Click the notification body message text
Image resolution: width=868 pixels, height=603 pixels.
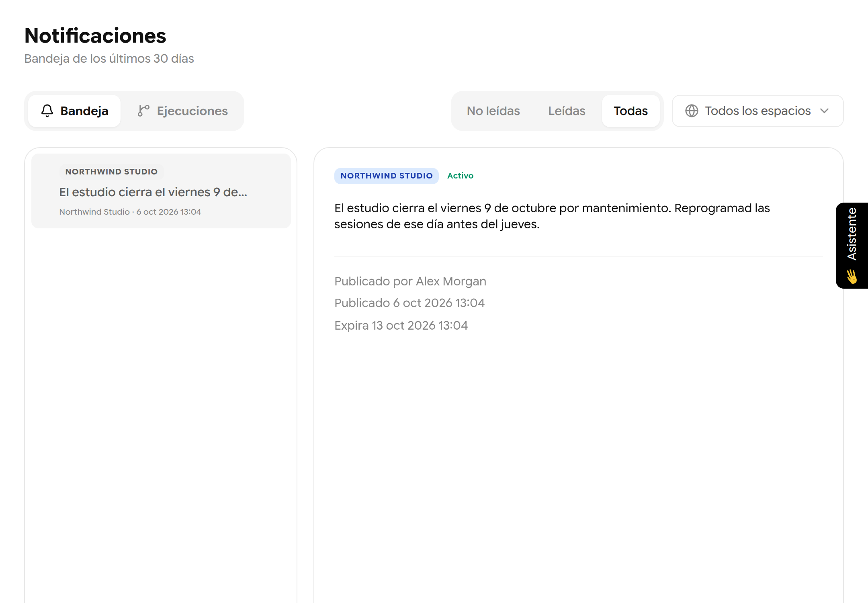point(552,216)
